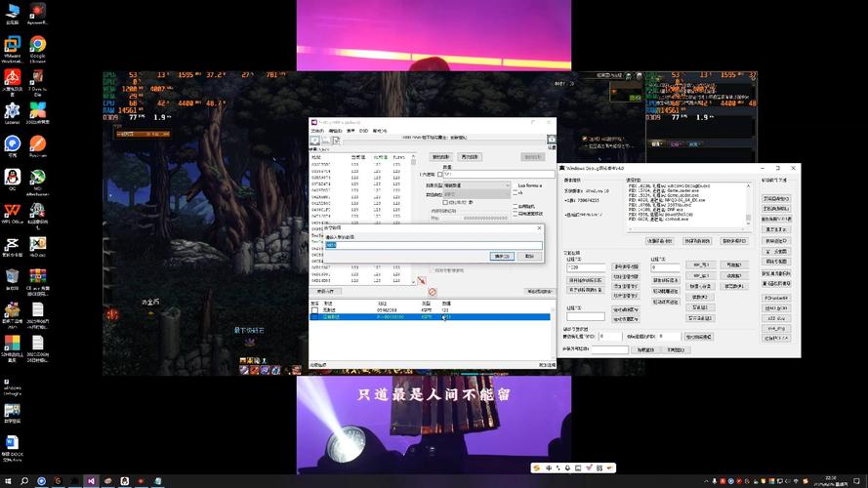Screen dimensions: 868x488
Task: Click the red no-entry clear list icon
Action: click(433, 291)
